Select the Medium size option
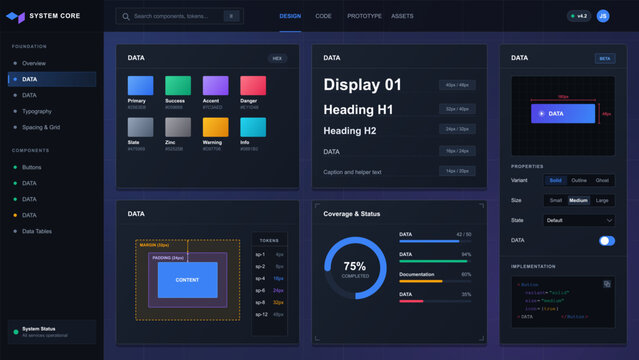 [x=578, y=200]
